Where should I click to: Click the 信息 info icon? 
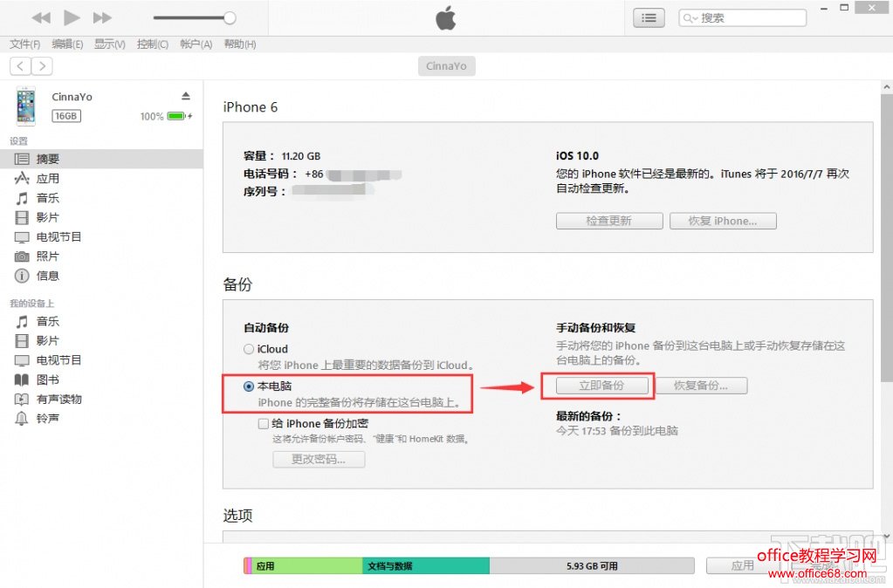pos(22,276)
